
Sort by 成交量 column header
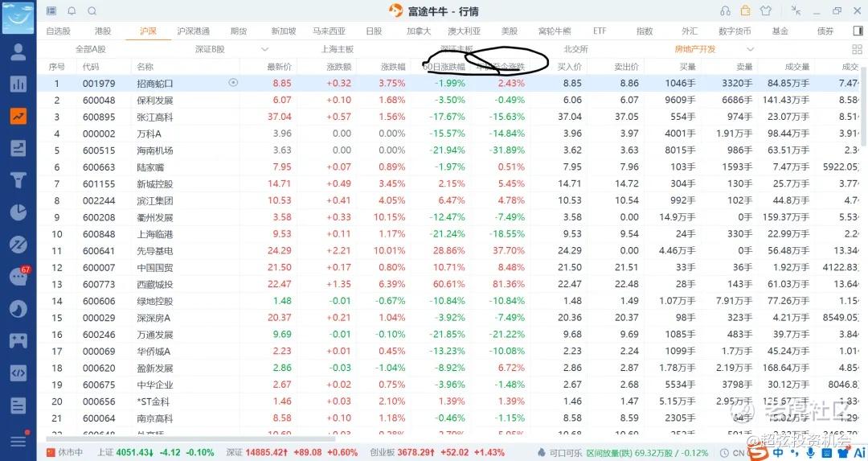pos(797,67)
